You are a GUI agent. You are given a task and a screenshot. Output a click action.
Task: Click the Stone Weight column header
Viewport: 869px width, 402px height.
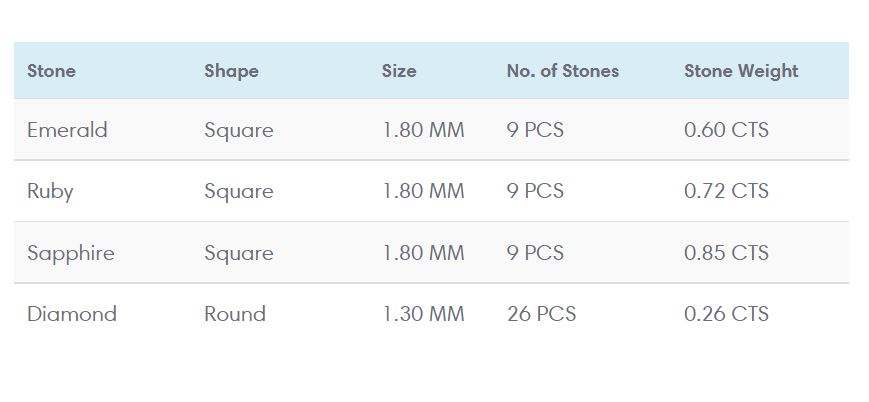741,71
